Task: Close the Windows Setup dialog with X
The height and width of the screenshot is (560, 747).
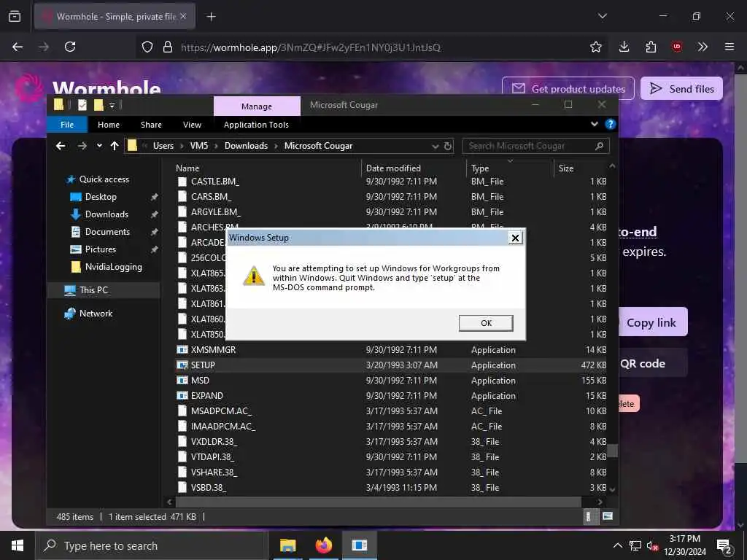Action: (x=515, y=238)
